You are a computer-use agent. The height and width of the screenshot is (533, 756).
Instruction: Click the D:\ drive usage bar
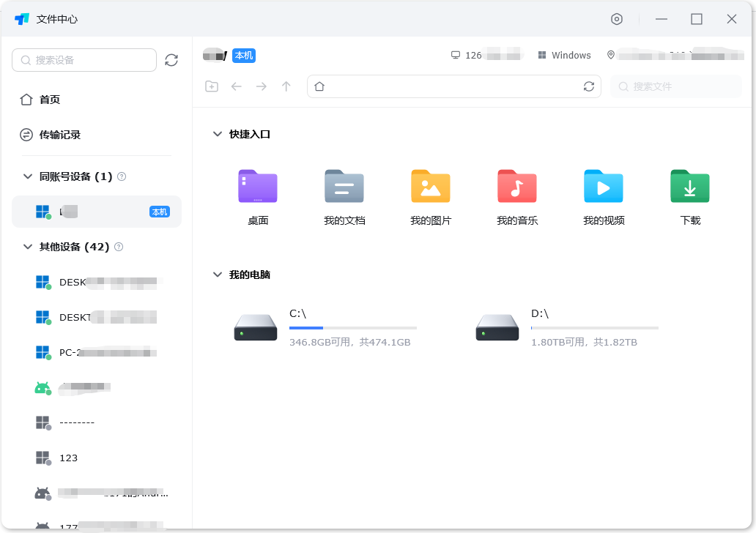[x=595, y=328]
